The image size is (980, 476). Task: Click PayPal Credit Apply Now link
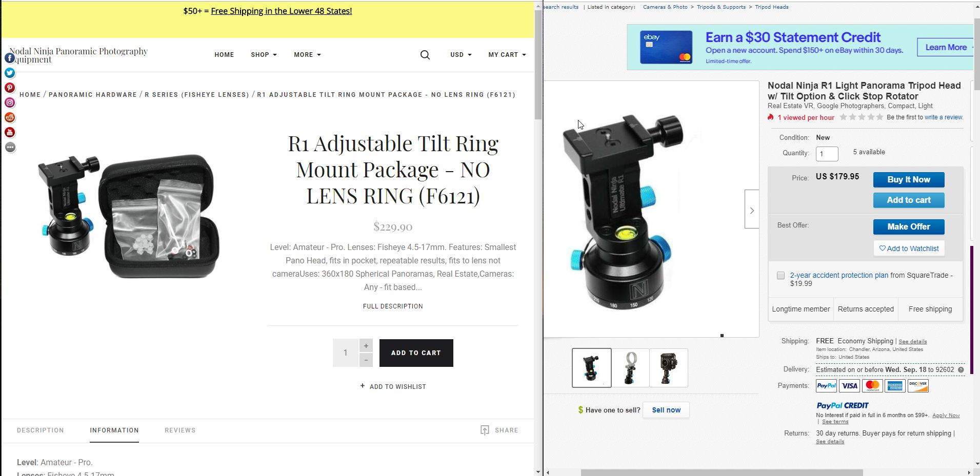pyautogui.click(x=946, y=416)
